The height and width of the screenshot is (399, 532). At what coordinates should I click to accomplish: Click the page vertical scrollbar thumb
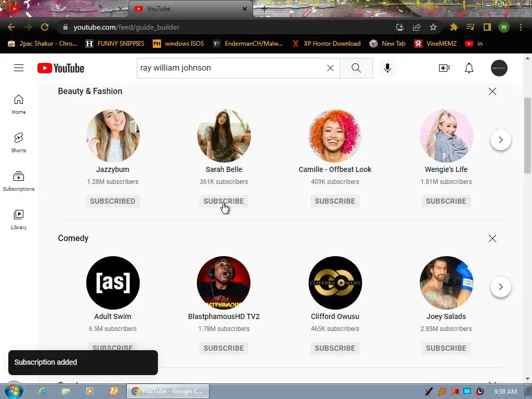tap(528, 136)
